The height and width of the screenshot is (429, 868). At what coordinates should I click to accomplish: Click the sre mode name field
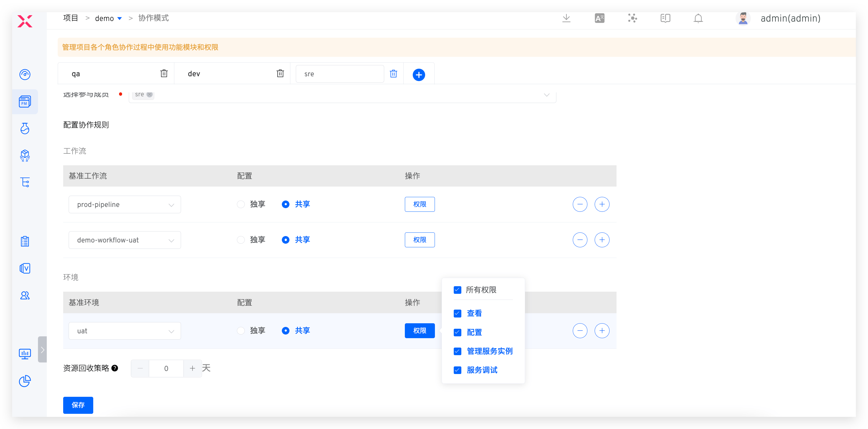click(339, 74)
